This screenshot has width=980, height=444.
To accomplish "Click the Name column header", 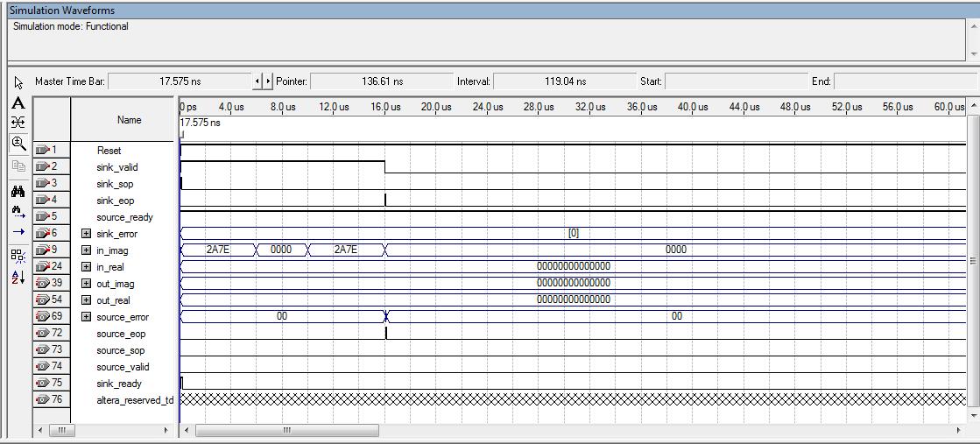I will (x=128, y=120).
